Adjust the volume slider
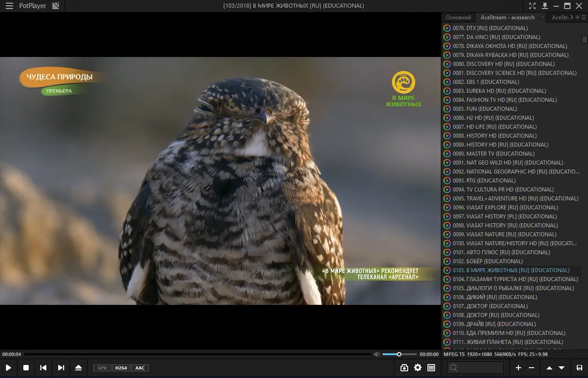This screenshot has height=378, width=588. [399, 354]
